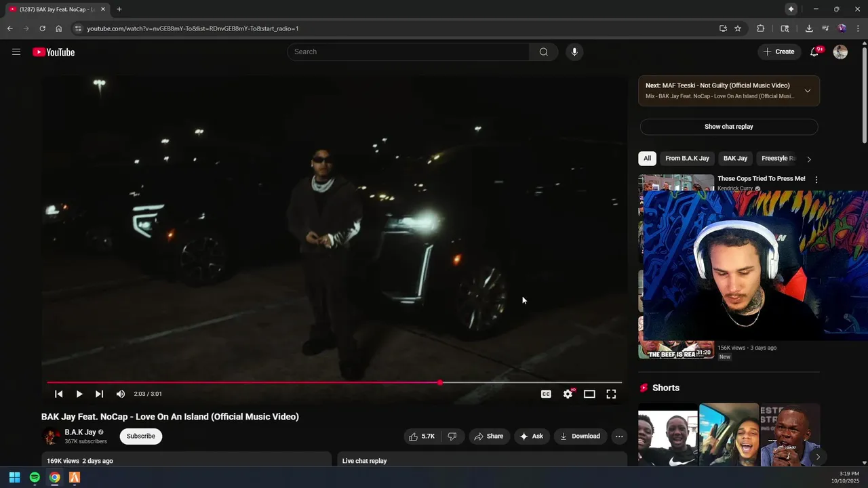This screenshot has width=868, height=488.
Task: Switch to theater mode
Action: tap(589, 394)
